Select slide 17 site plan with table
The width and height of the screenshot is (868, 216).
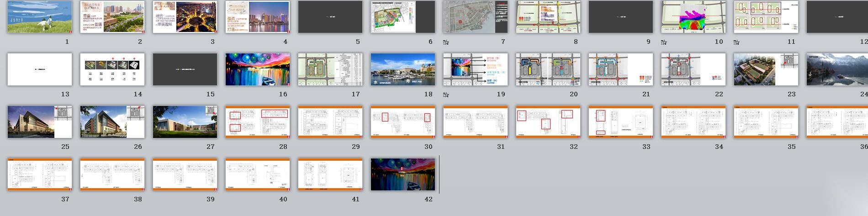(x=330, y=69)
